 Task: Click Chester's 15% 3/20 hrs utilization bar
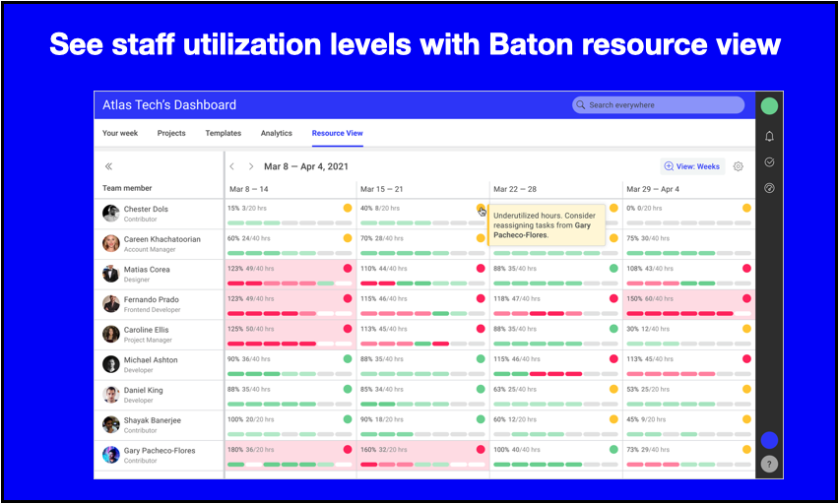(x=290, y=222)
